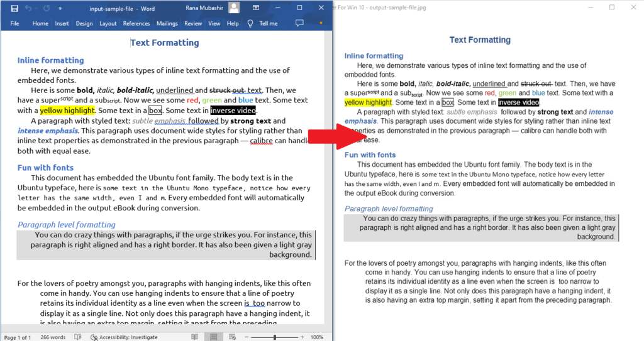Click 'Fun with fonts' heading in image viewer
Viewport: 644px width, 341px height.
tap(370, 154)
